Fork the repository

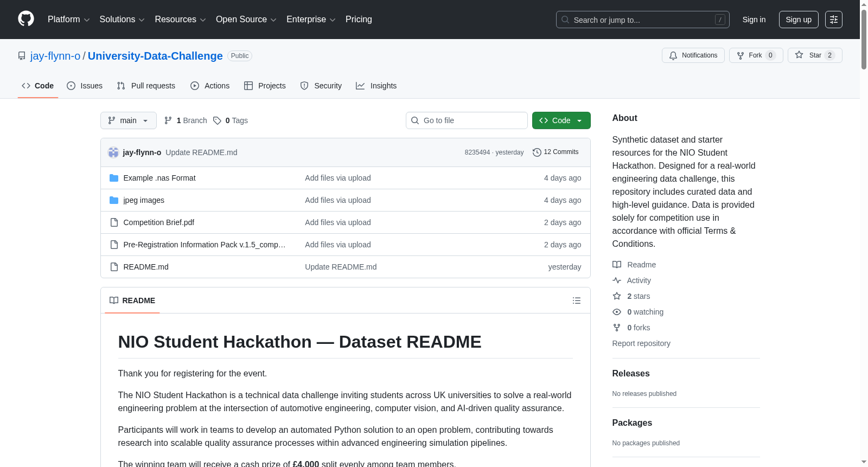point(756,55)
